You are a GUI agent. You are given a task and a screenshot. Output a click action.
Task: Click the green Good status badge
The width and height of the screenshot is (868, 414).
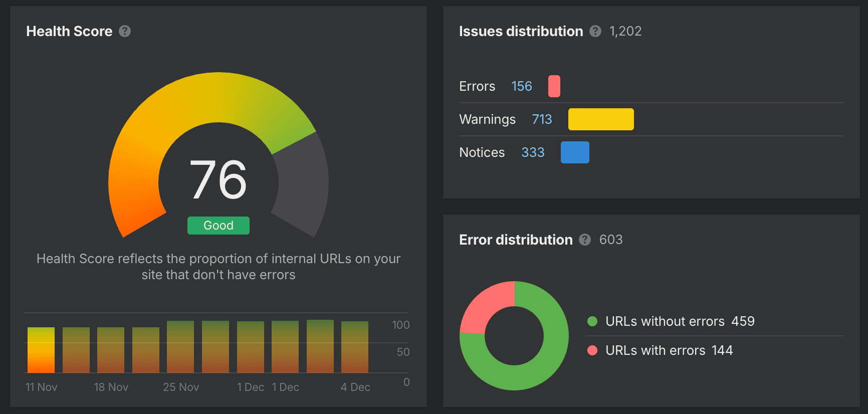click(x=219, y=226)
